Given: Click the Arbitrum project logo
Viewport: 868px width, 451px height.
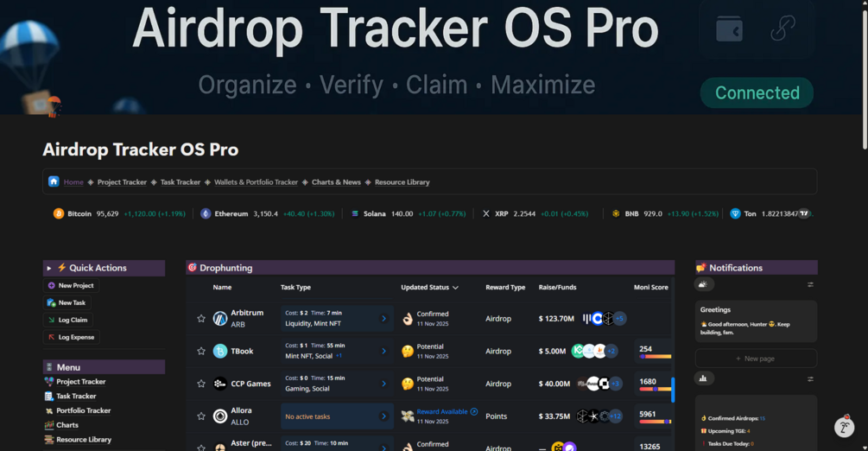Looking at the screenshot, I should [219, 319].
